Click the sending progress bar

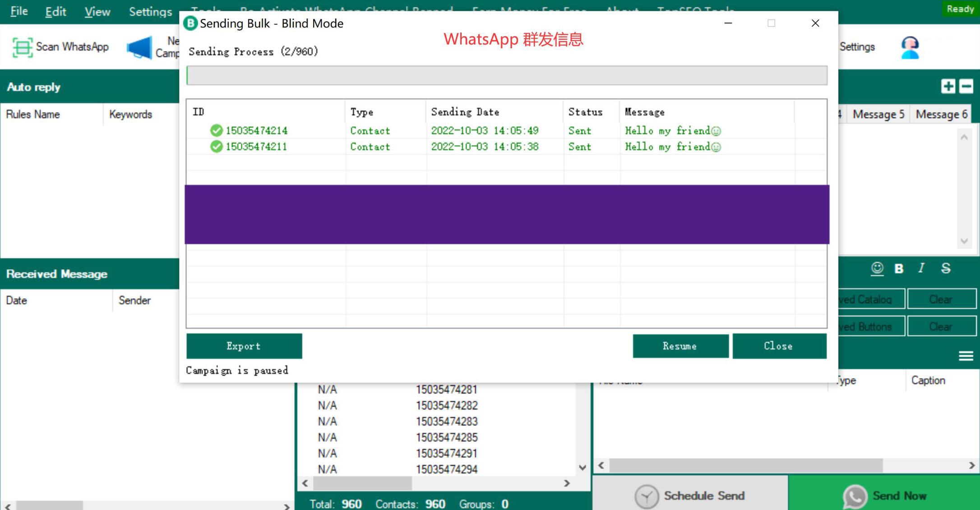tap(507, 75)
